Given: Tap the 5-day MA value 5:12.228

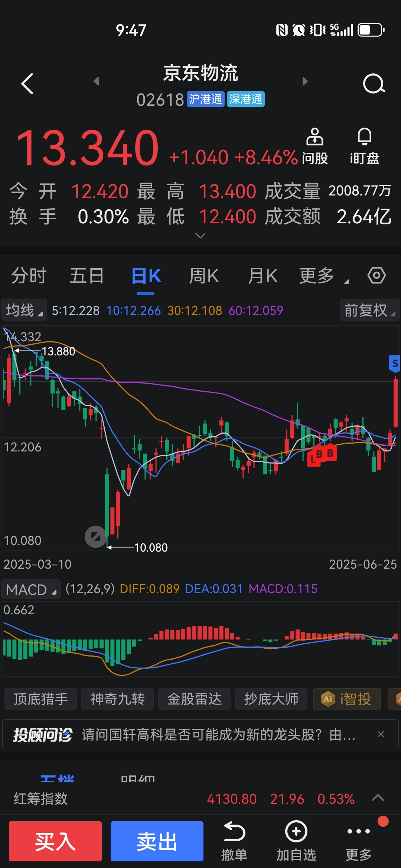Looking at the screenshot, I should 76,310.
